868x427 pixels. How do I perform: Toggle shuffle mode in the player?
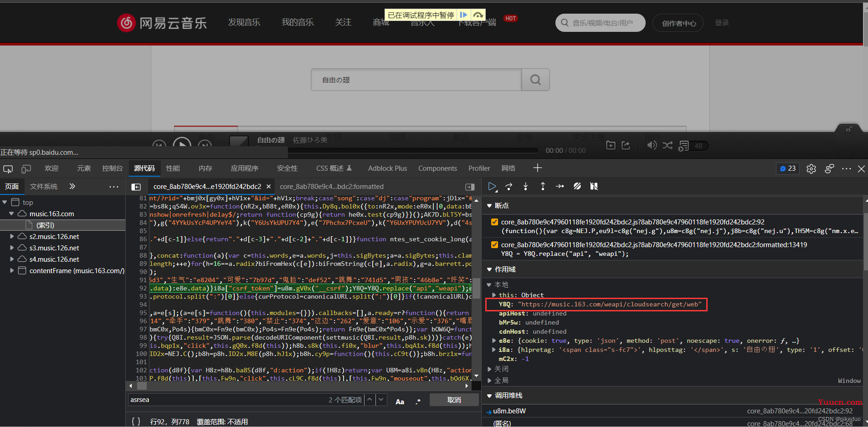click(668, 145)
